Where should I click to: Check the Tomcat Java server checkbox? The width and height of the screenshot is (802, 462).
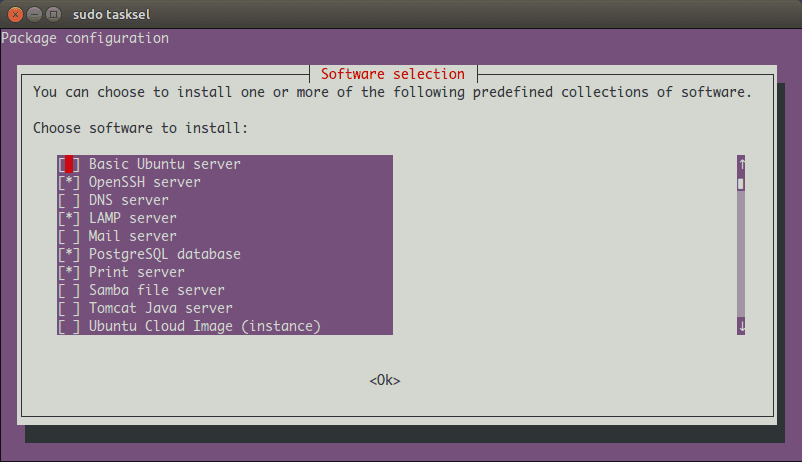tap(69, 308)
